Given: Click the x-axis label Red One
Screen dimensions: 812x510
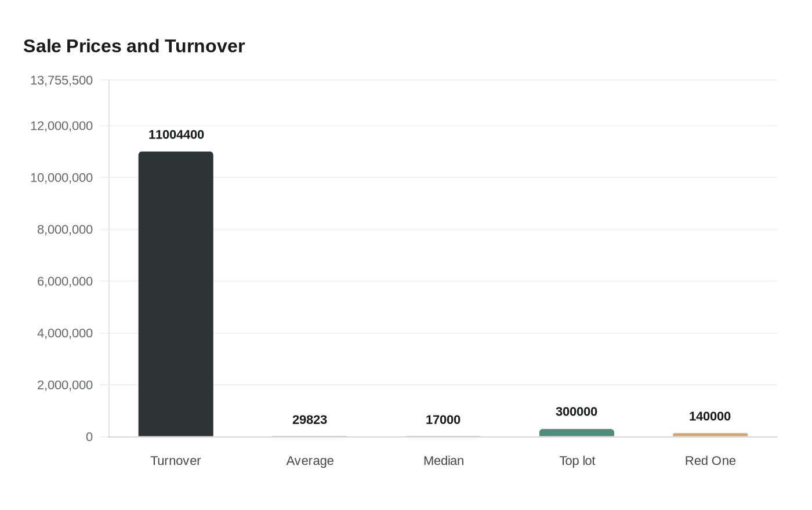Looking at the screenshot, I should [710, 461].
